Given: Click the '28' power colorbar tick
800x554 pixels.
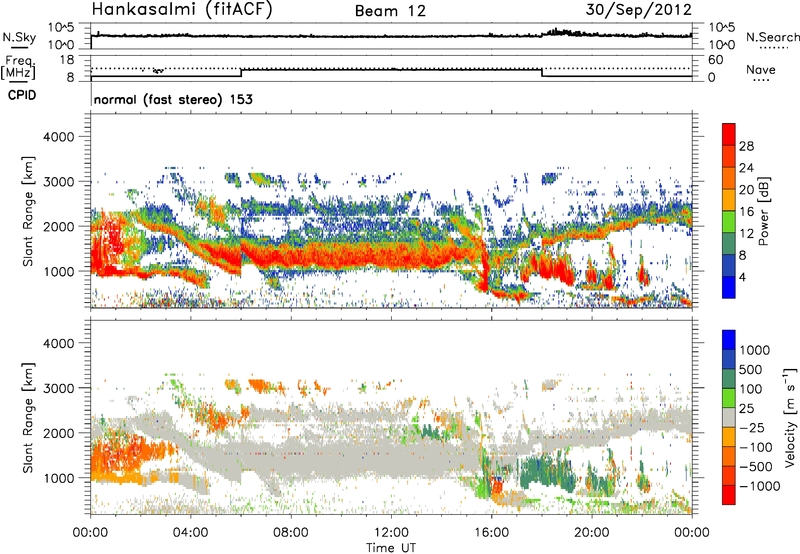Looking at the screenshot, I should pos(746,146).
